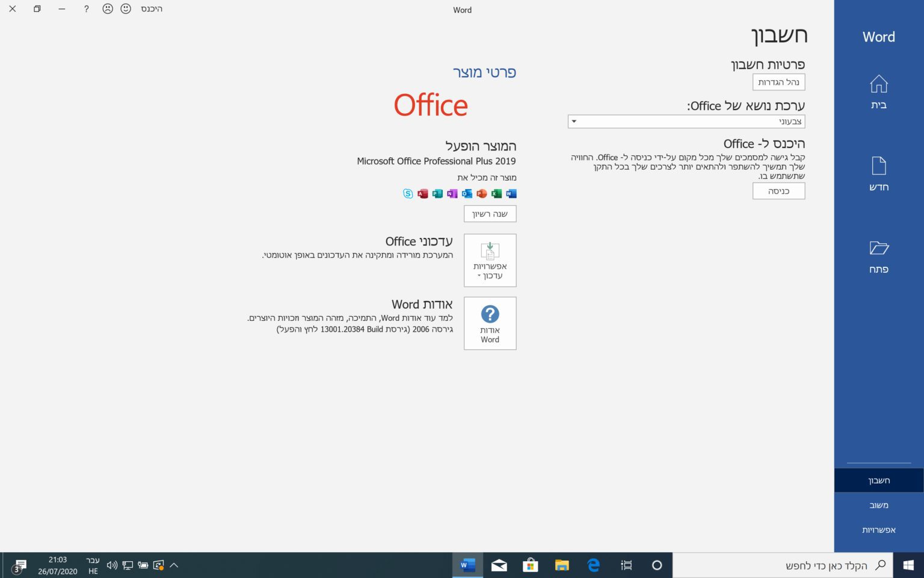Click the Sign in (כניסה) button
Screen dimensions: 924x578
pyautogui.click(x=778, y=191)
